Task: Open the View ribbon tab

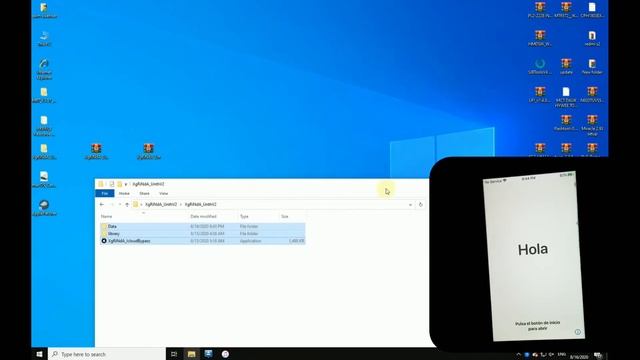Action: (x=163, y=193)
